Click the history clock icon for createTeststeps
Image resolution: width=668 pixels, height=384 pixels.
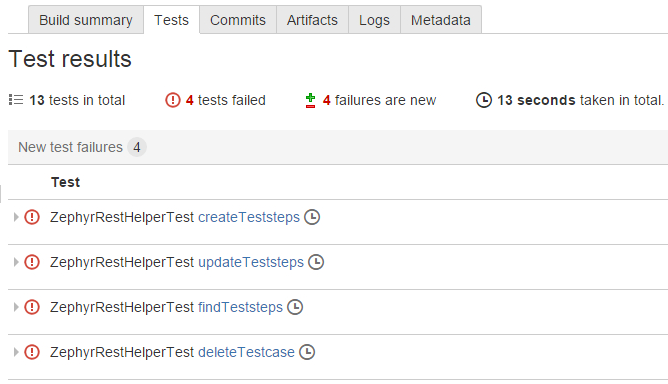[x=312, y=217]
